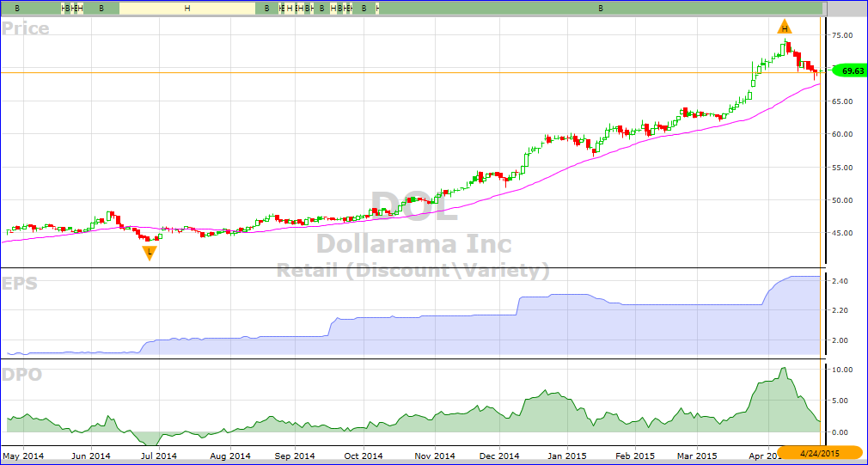
Task: Click the 0.00 DPO axis value
Action: pyautogui.click(x=841, y=431)
